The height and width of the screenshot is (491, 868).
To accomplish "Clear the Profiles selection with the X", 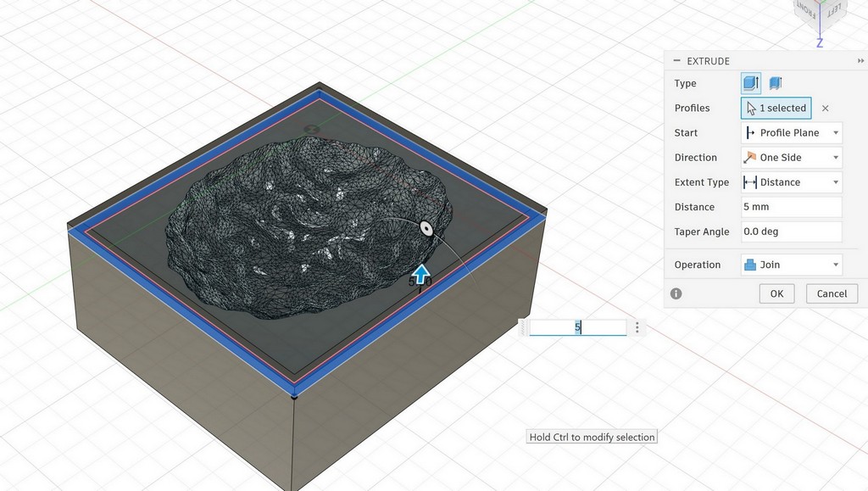I will point(826,109).
